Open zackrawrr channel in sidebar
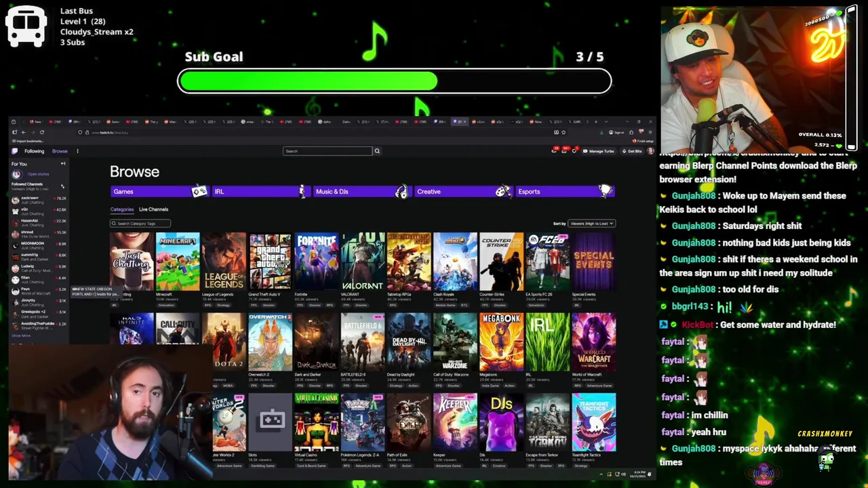The image size is (868, 488). [39, 200]
